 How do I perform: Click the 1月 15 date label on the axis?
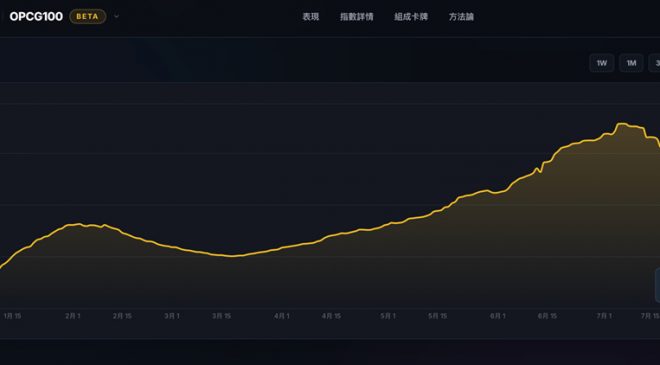point(12,316)
